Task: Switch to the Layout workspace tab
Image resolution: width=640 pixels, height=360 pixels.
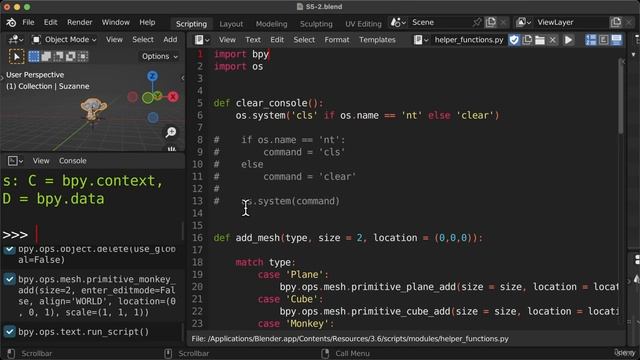Action: coord(231,24)
